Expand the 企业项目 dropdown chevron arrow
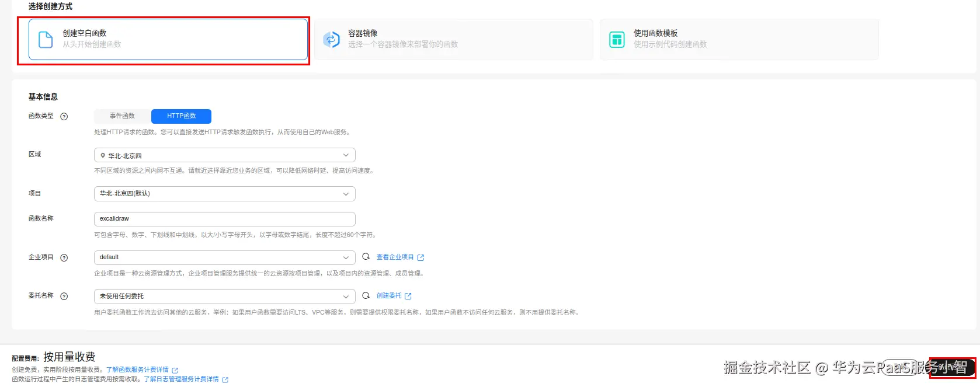980x387 pixels. pos(346,257)
